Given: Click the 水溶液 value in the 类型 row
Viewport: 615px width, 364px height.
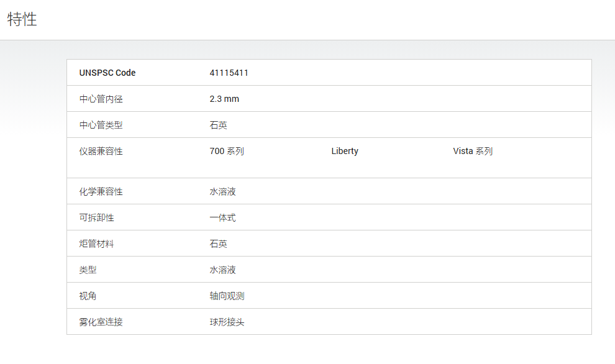Looking at the screenshot, I should pyautogui.click(x=222, y=270).
